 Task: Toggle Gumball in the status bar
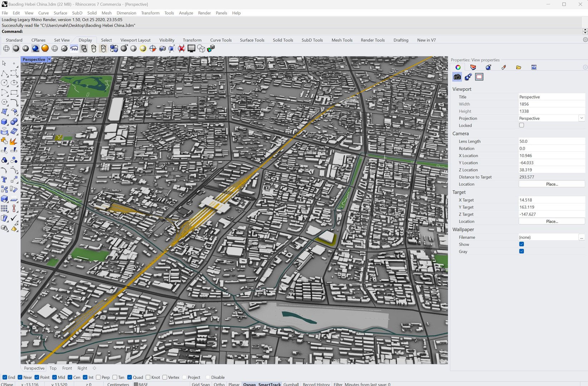[291, 384]
